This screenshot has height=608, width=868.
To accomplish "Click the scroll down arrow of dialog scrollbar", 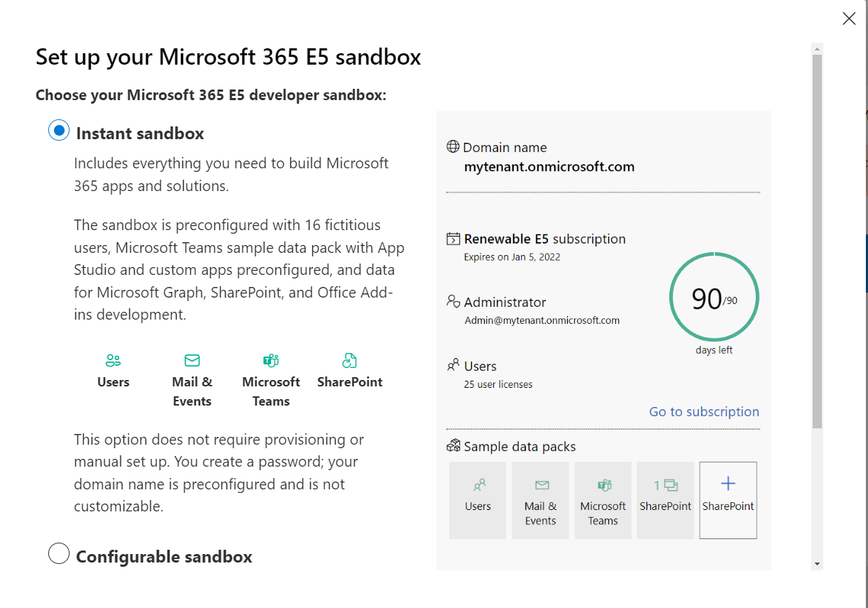I will point(818,564).
